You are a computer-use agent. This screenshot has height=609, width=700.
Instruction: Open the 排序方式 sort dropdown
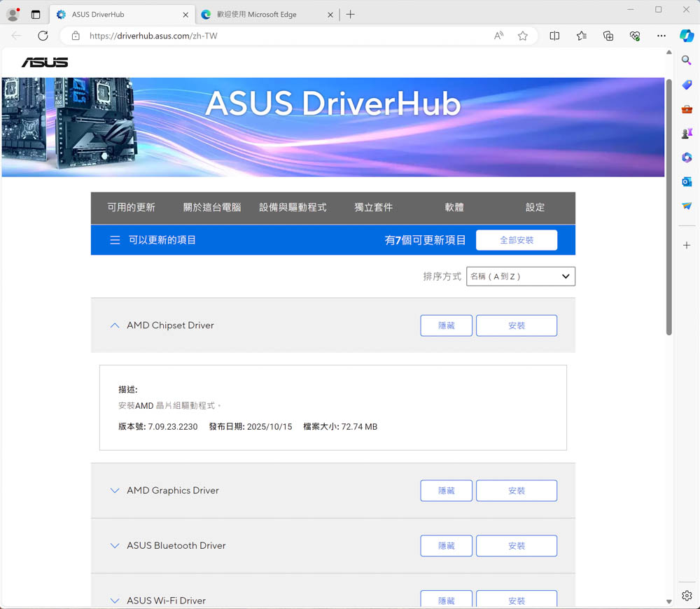(520, 276)
